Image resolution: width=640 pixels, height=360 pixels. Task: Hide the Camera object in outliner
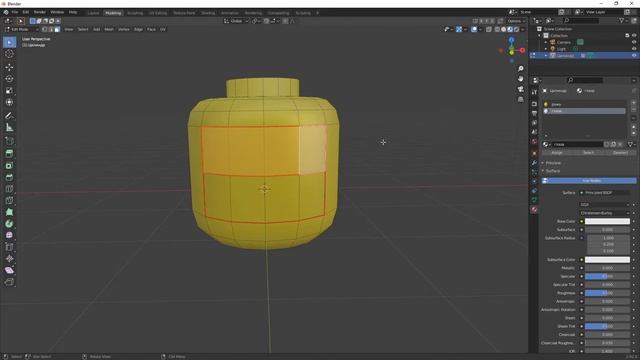(634, 42)
